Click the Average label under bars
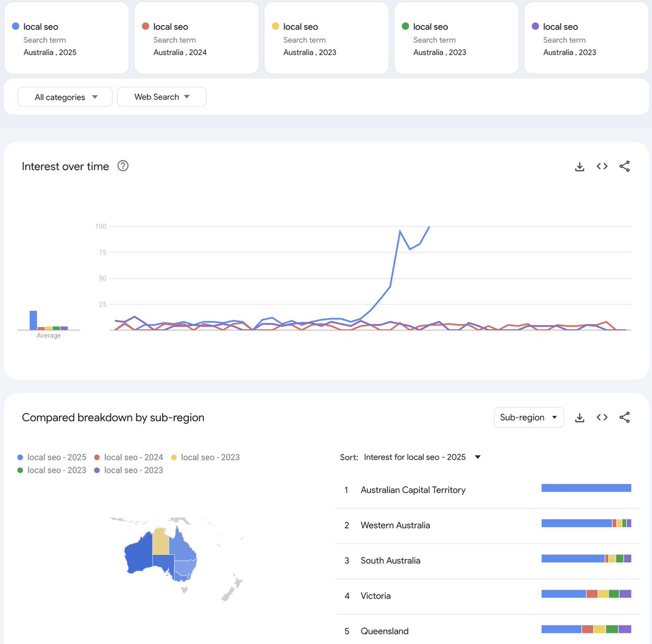 coord(49,335)
